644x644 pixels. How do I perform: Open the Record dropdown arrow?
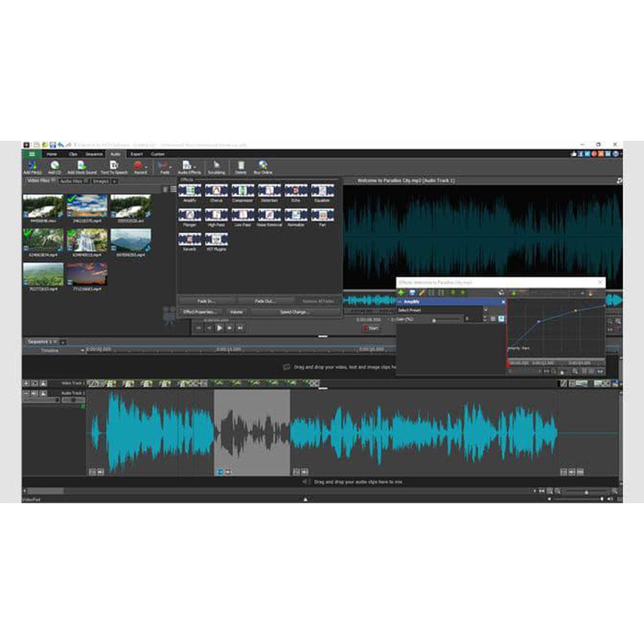coord(146,167)
